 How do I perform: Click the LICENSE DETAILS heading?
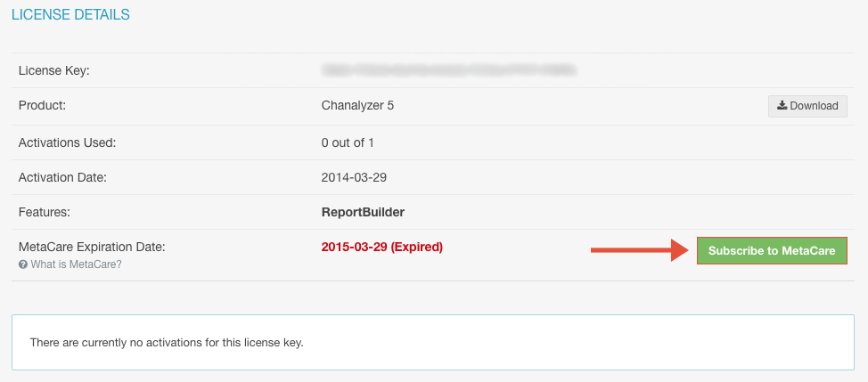click(x=71, y=15)
